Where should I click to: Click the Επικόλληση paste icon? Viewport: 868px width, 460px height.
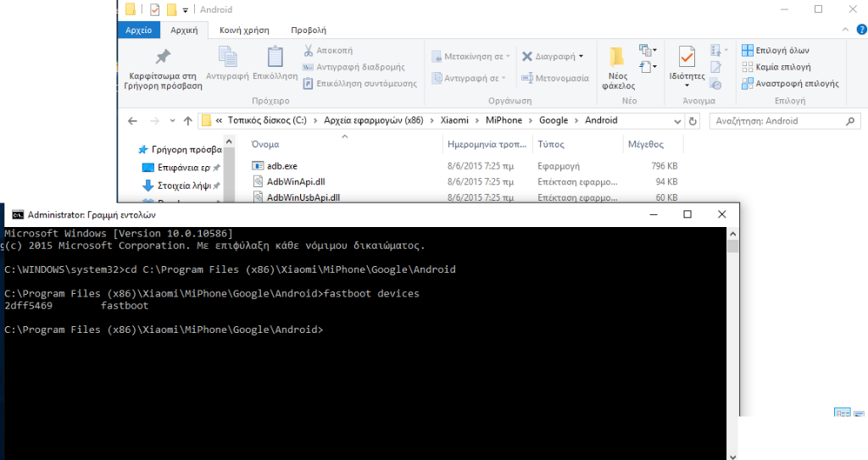tap(275, 57)
